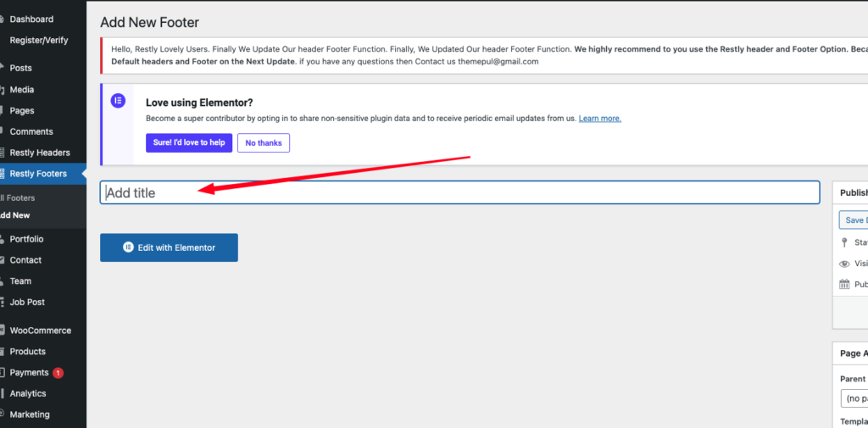Open the Parent page dropdown
The height and width of the screenshot is (428, 868).
pos(854,398)
